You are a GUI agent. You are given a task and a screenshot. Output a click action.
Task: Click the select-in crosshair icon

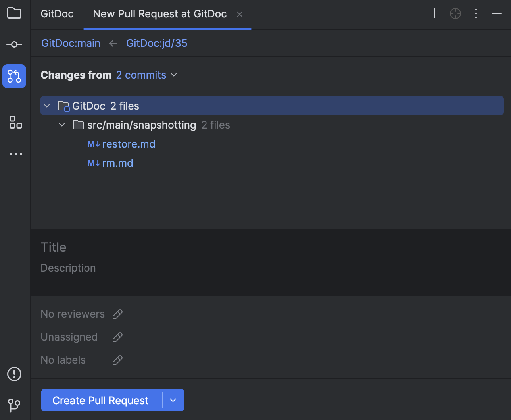(x=455, y=13)
